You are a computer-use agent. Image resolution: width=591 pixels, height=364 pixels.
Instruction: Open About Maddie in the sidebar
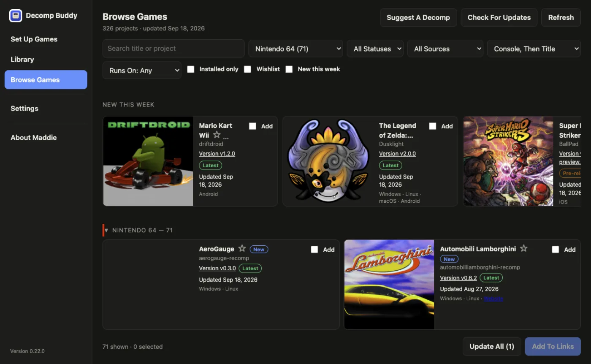tap(46, 138)
